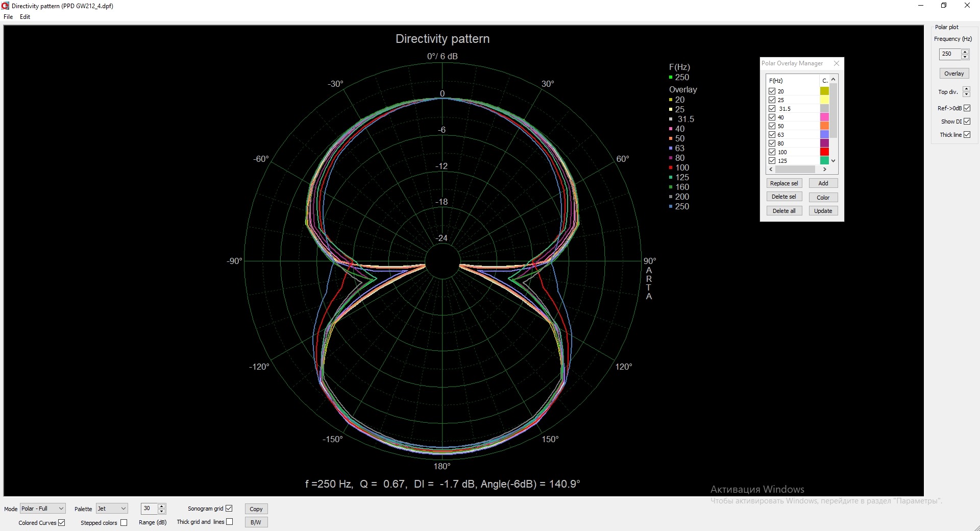The width and height of the screenshot is (980, 531).
Task: Increase the Frequency with up spinner arrow
Action: coord(965,51)
